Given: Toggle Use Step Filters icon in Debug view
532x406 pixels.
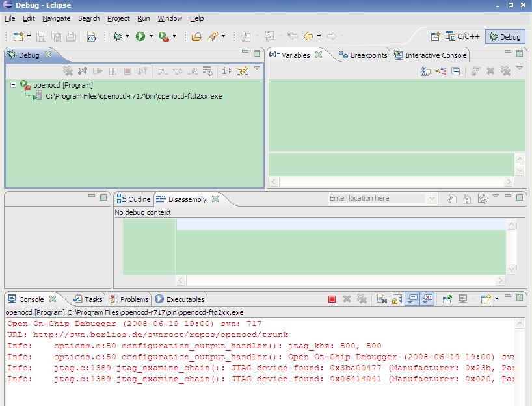Looking at the screenshot, I should coord(243,71).
